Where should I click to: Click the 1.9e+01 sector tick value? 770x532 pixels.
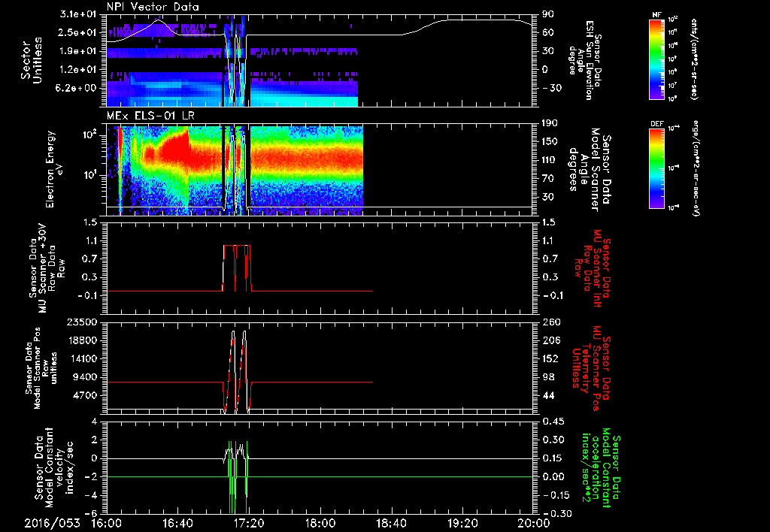77,51
